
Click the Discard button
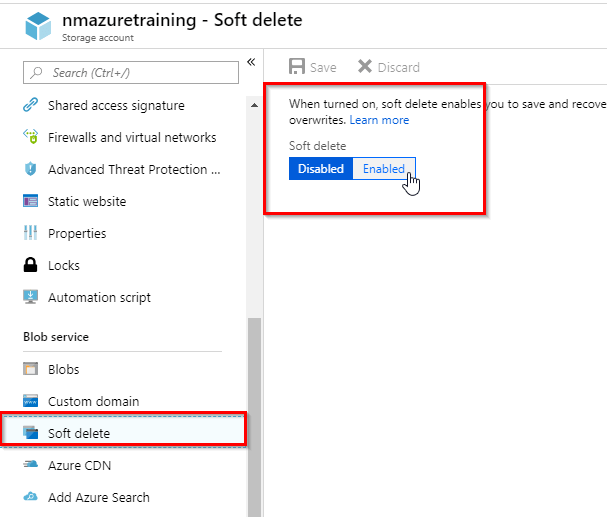tap(388, 67)
